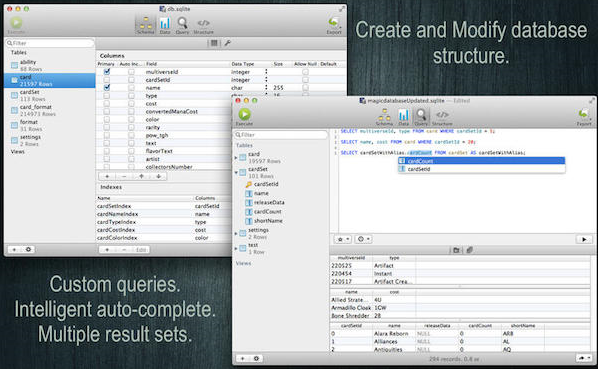The height and width of the screenshot is (369, 598).
Task: Expand the settings table in magicdatabaseUpdated sidebar
Action: click(x=236, y=233)
